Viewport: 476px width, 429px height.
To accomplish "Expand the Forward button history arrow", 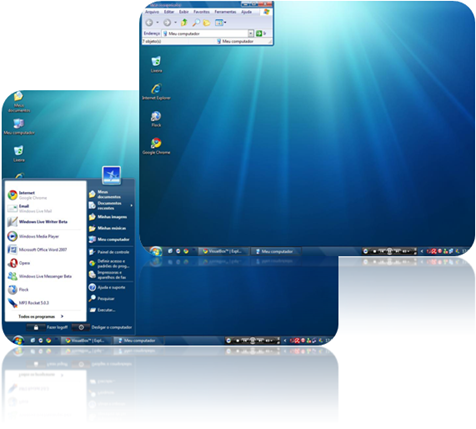I will [x=175, y=23].
